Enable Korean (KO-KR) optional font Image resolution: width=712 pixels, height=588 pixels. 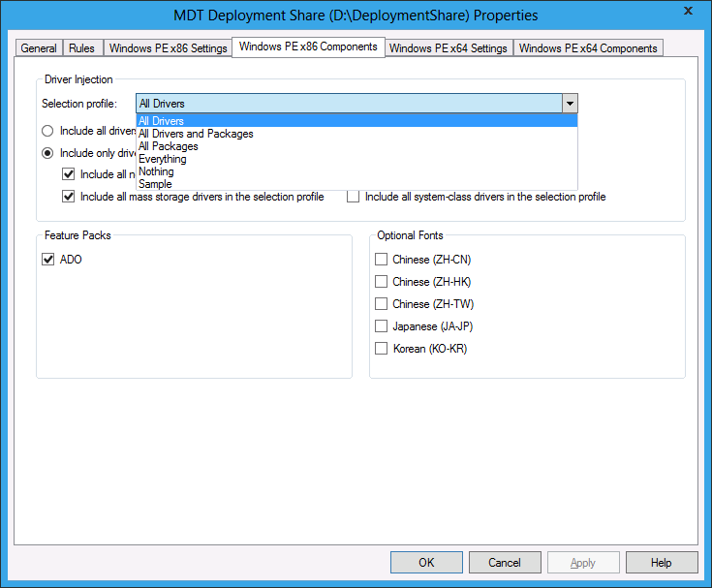[382, 349]
